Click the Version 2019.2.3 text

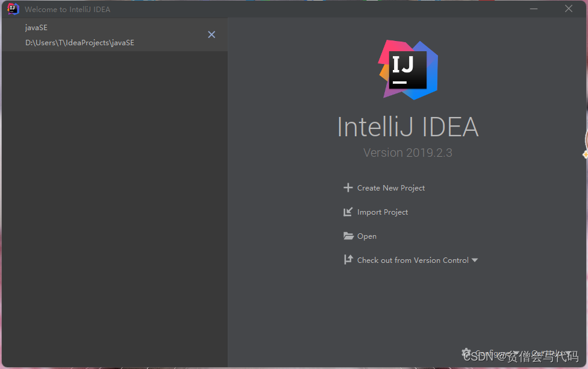408,153
